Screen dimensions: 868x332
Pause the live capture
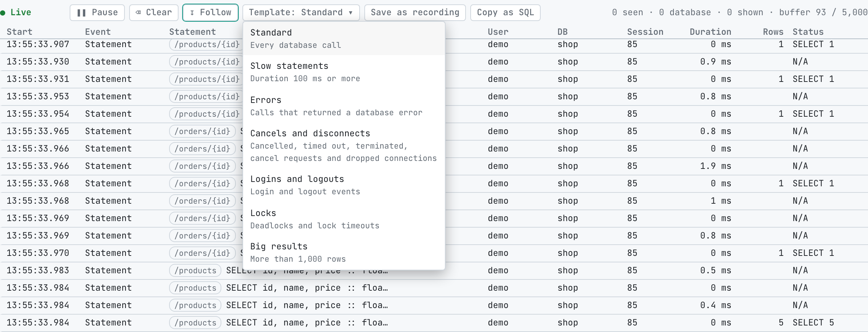click(x=97, y=13)
